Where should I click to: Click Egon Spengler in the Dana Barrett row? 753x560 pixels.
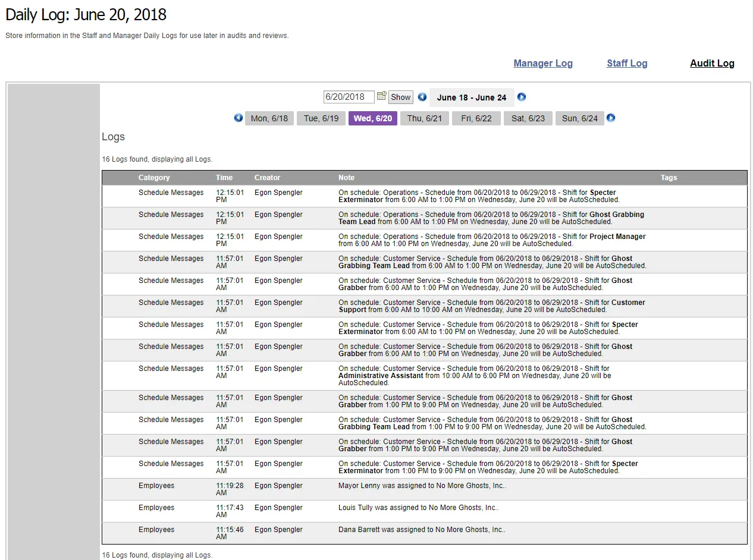pos(278,530)
